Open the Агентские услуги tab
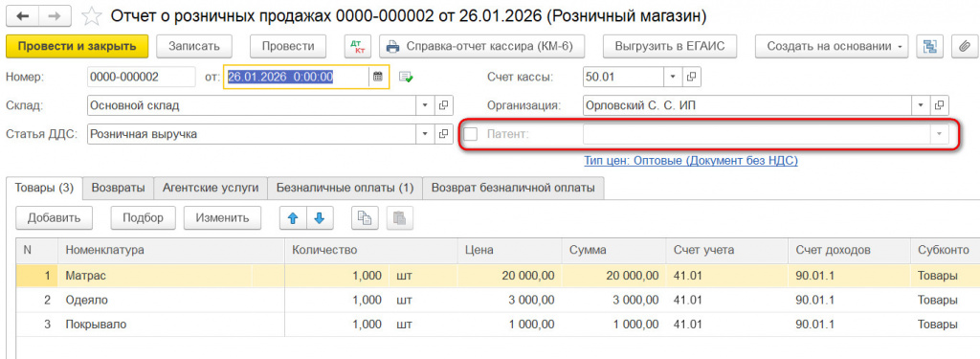This screenshot has width=980, height=359. tap(211, 188)
